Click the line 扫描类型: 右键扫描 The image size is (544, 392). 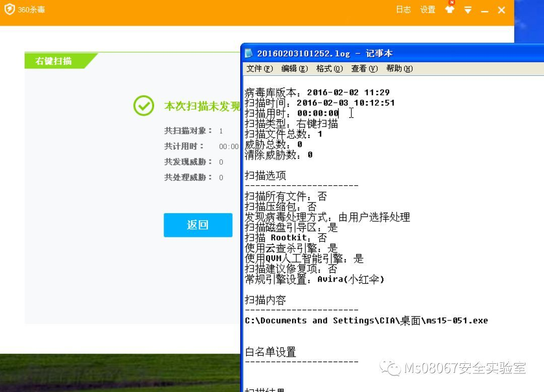(x=291, y=123)
